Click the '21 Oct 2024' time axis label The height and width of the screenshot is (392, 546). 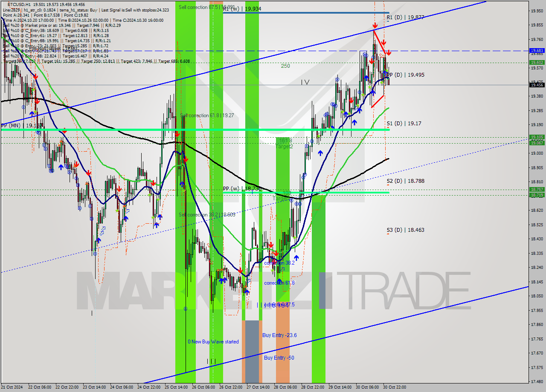click(x=12, y=387)
